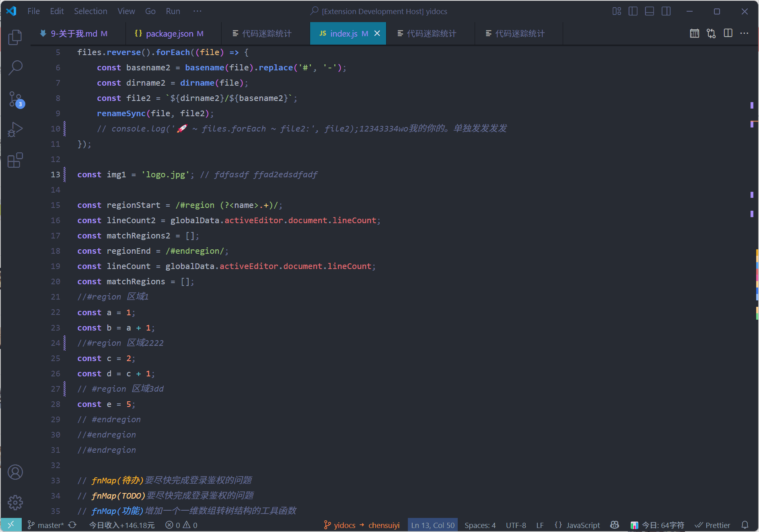Click 'renameSync' on line 9

121,113
